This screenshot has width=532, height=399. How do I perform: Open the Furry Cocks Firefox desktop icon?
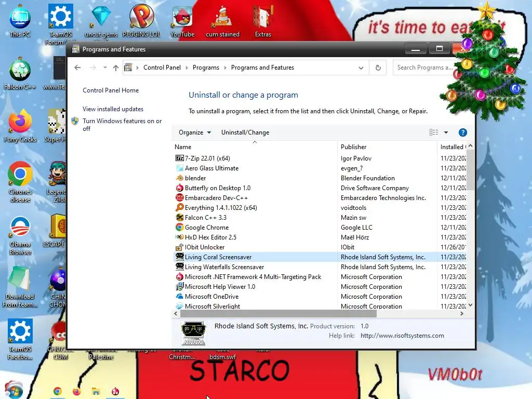pos(20,126)
